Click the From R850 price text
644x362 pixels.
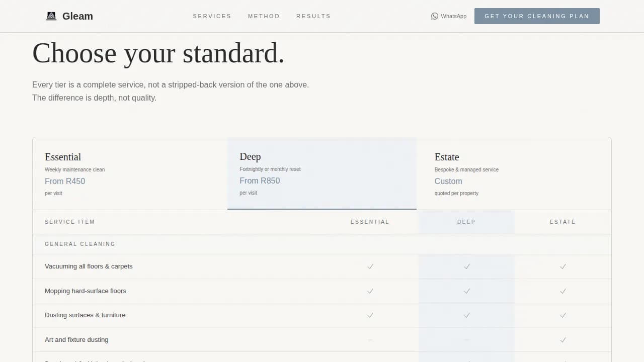(260, 180)
